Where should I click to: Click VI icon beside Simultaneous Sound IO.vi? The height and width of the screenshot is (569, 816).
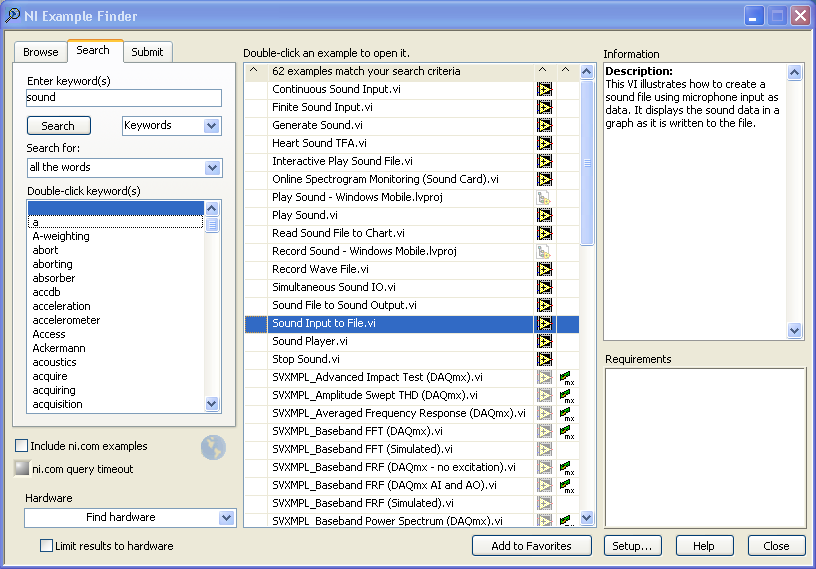(x=544, y=287)
